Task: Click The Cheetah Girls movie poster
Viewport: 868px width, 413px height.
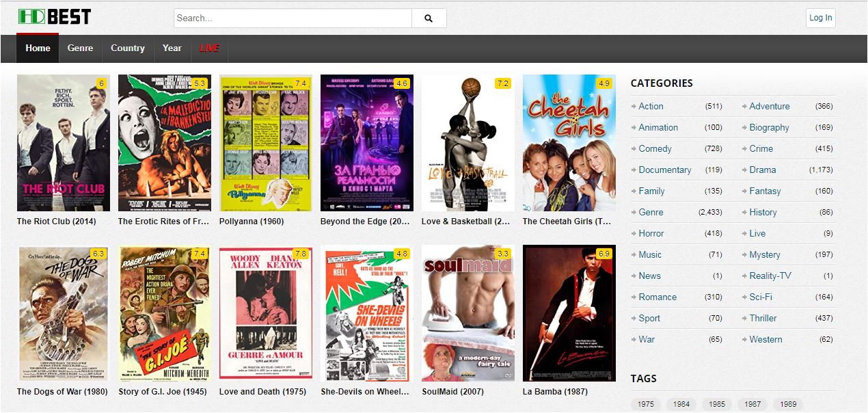Action: tap(569, 143)
